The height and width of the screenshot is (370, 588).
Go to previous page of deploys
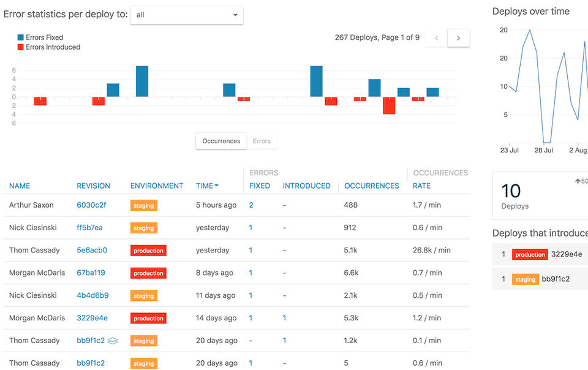coord(436,38)
